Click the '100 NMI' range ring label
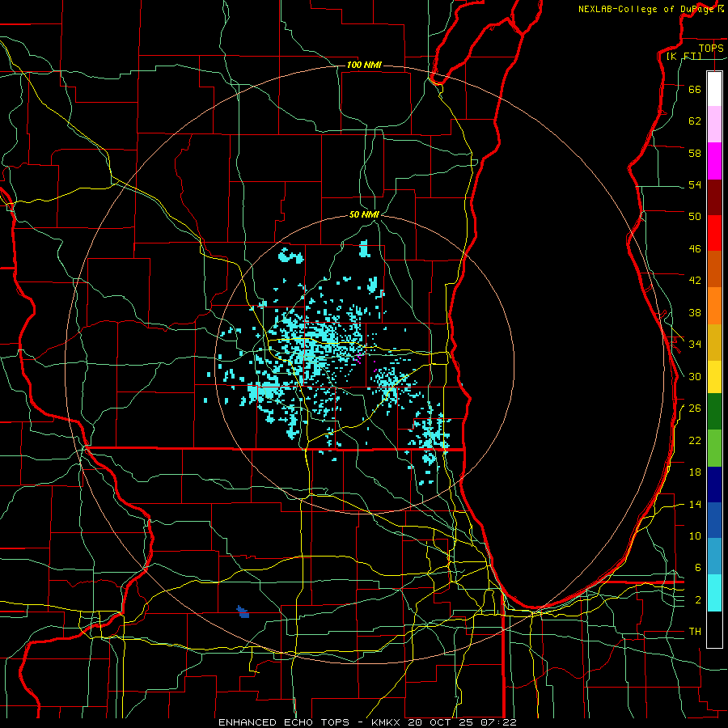This screenshot has height=728, width=728. [x=364, y=65]
